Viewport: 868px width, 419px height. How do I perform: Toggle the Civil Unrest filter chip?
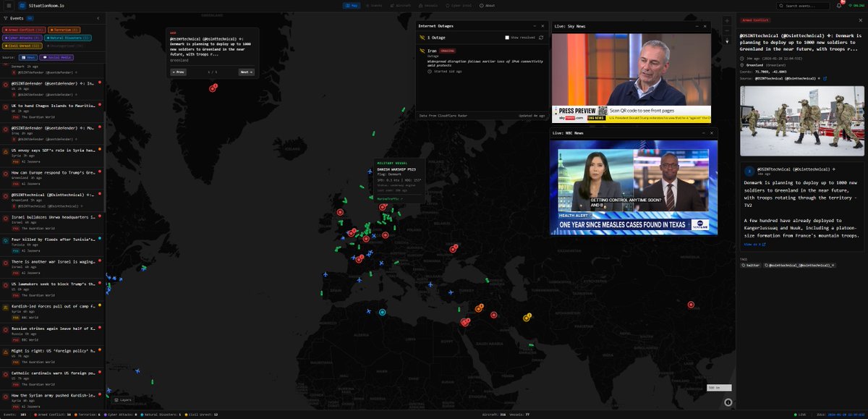pos(23,46)
